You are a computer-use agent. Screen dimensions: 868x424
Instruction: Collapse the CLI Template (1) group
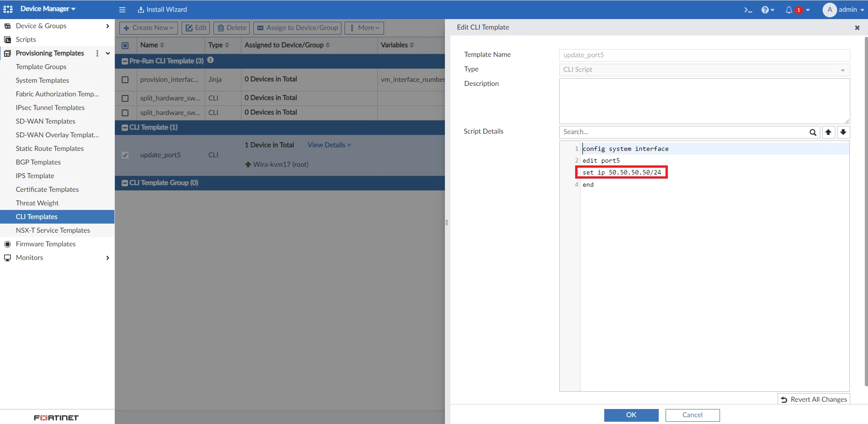pos(124,128)
